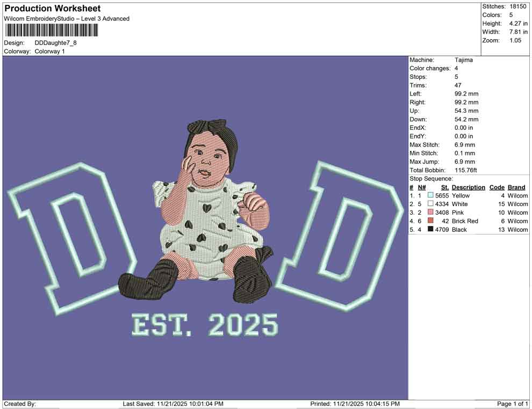Click the 'Brand' column header

(516, 187)
